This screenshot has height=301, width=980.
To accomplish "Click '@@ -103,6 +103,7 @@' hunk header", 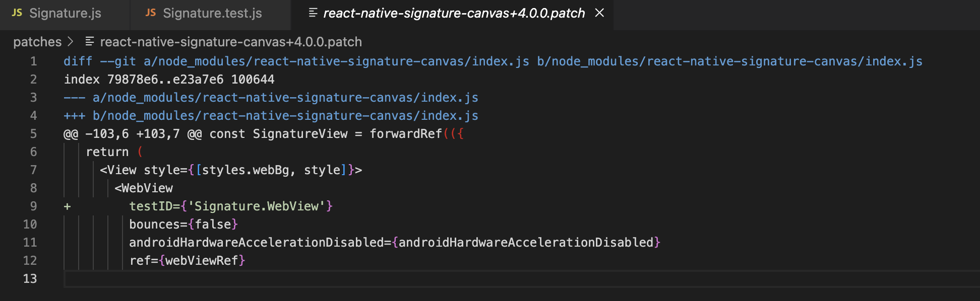I will tap(133, 134).
